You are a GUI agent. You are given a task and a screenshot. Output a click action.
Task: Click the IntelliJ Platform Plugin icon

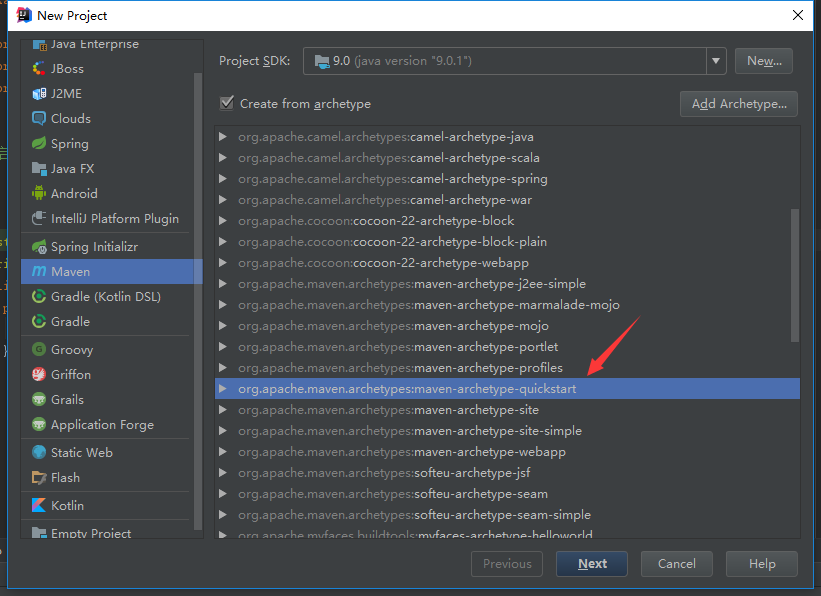[x=39, y=218]
